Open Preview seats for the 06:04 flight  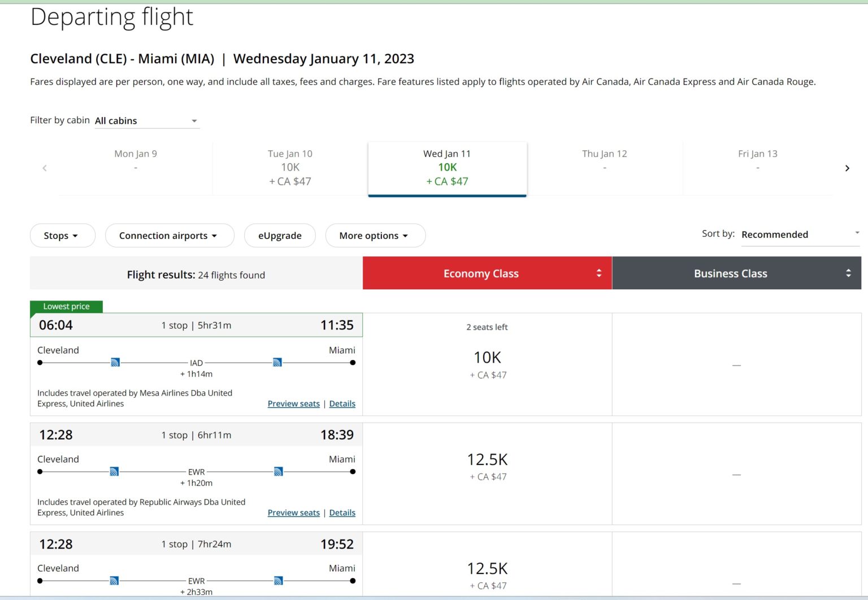tap(293, 403)
